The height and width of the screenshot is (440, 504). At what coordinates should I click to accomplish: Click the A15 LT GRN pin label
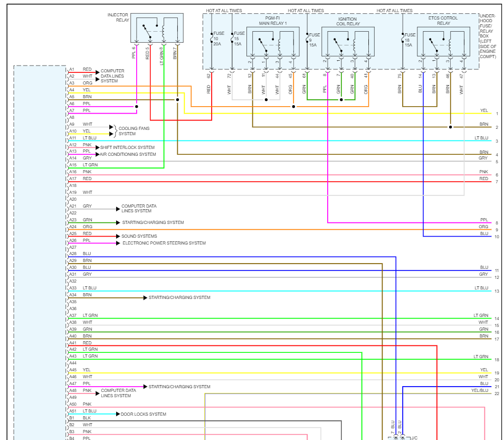83,165
